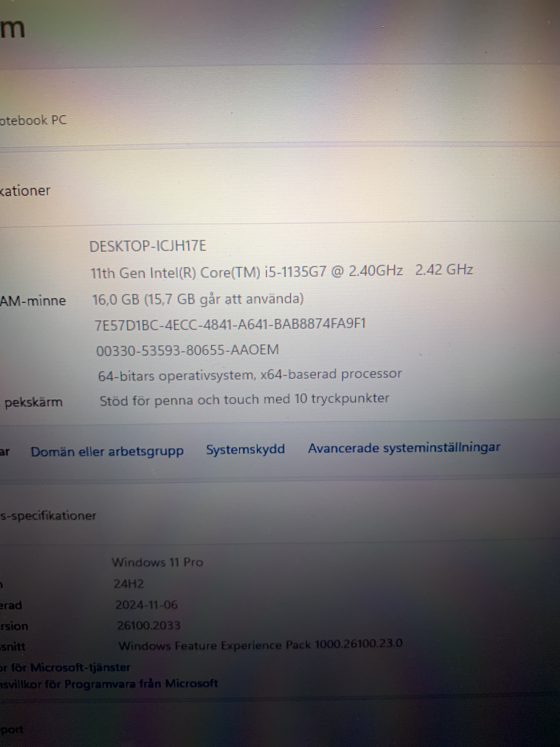
Task: Click the AM-minne label
Action: click(x=33, y=301)
